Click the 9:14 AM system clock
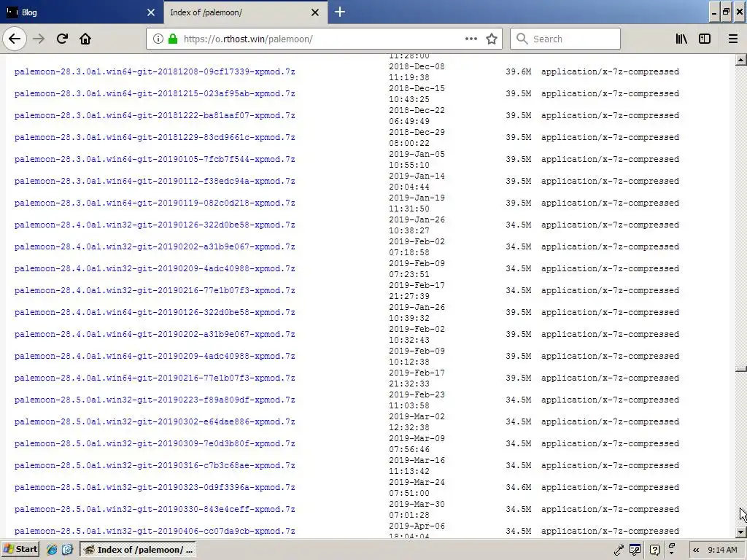The image size is (747, 560). pos(722,550)
